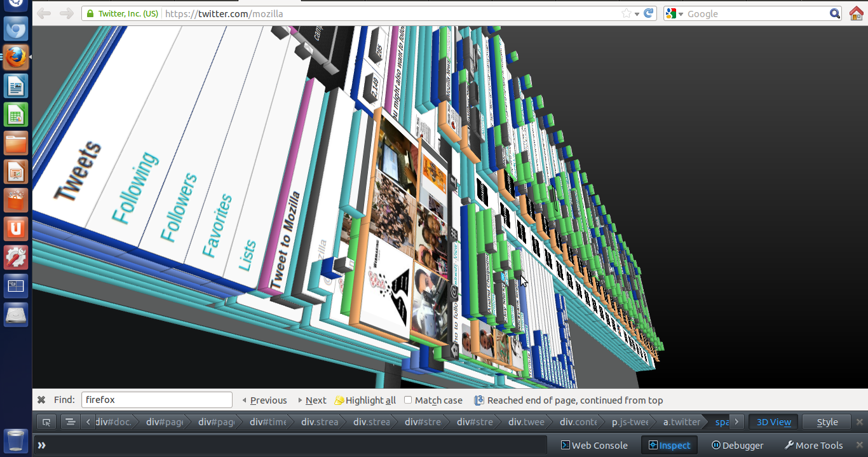Open the Workspace Switcher icon
The height and width of the screenshot is (457, 868).
tap(16, 287)
